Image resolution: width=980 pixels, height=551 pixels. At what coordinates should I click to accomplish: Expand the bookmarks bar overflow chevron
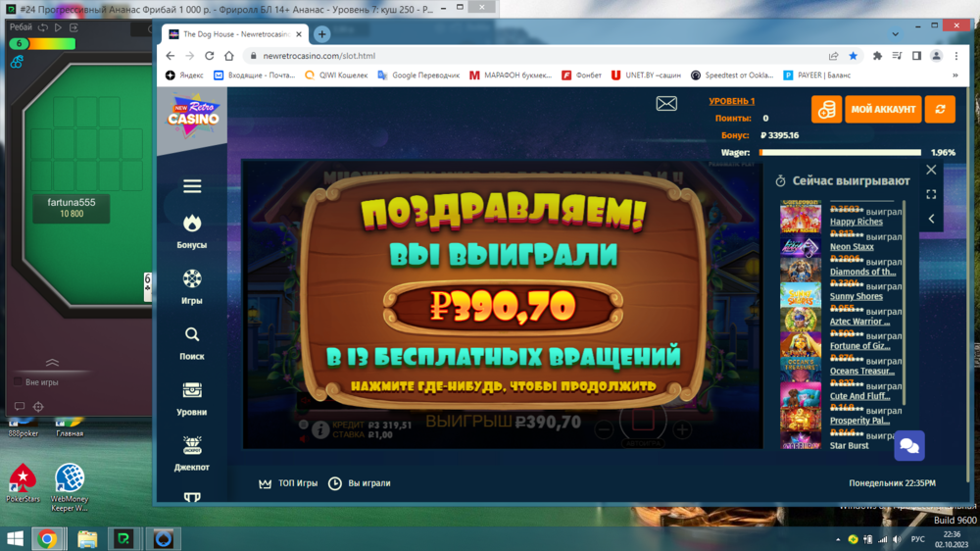point(955,75)
